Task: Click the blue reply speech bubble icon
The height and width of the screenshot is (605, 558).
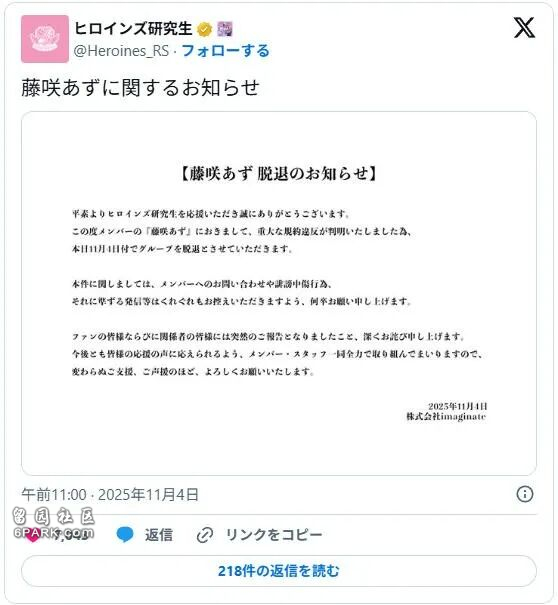Action: pyautogui.click(x=125, y=534)
